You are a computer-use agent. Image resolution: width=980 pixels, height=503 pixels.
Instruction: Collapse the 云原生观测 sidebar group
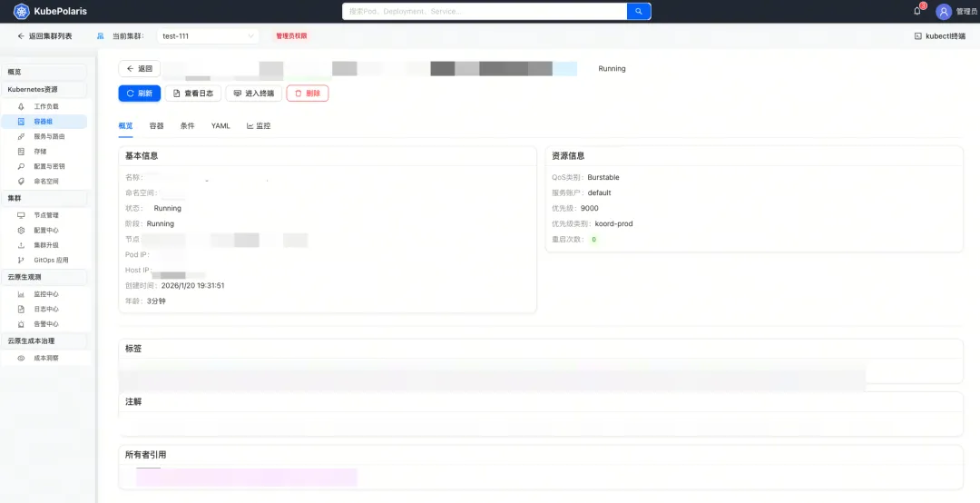44,277
